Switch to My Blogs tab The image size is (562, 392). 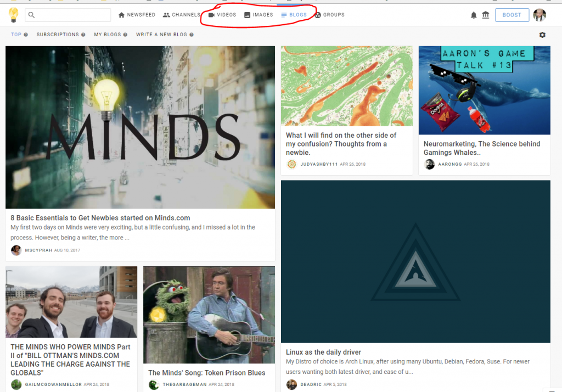[x=108, y=35]
